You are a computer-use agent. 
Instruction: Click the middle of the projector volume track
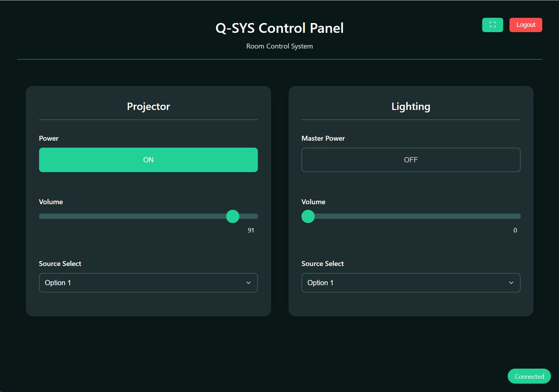[x=148, y=216]
